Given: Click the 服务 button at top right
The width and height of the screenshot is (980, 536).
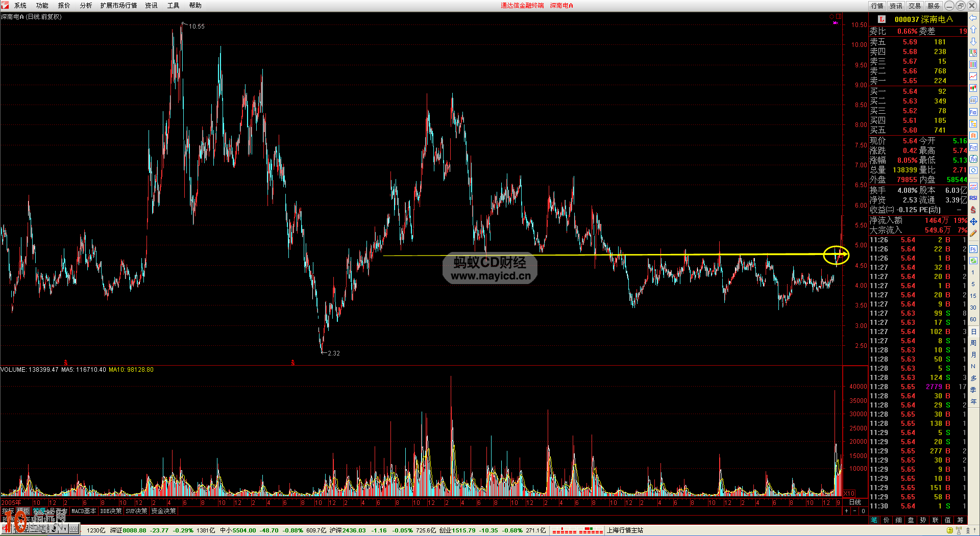Looking at the screenshot, I should 934,6.
